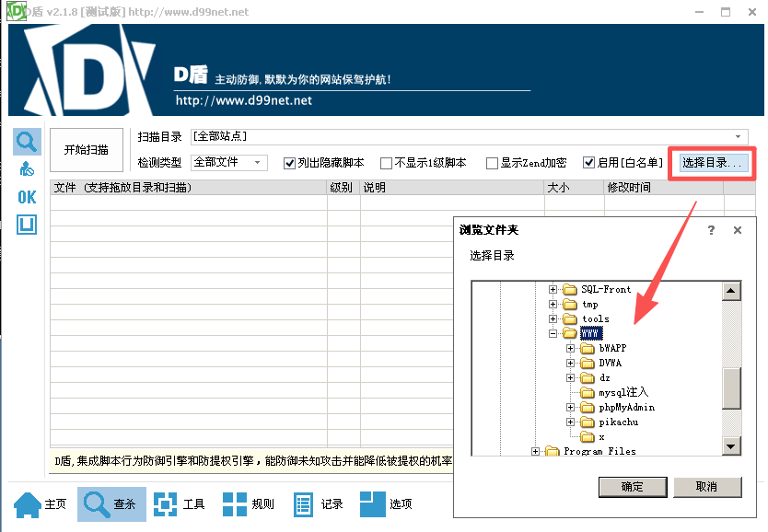Click the D盾 logo in title bar
This screenshot has height=532, width=768.
[17, 11]
